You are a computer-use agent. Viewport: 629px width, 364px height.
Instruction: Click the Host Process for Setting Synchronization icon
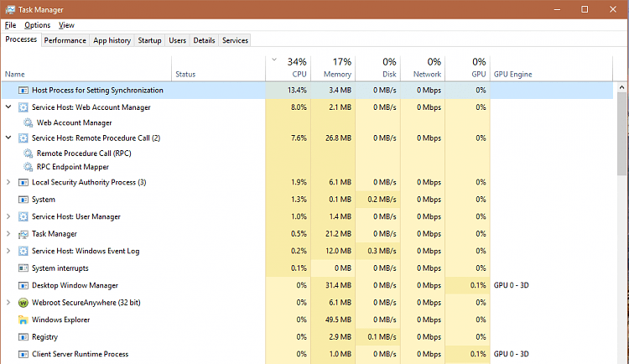pyautogui.click(x=23, y=91)
